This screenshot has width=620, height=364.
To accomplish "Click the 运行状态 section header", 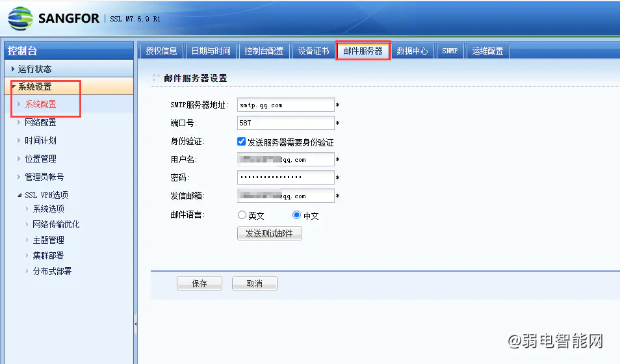I will (x=69, y=69).
